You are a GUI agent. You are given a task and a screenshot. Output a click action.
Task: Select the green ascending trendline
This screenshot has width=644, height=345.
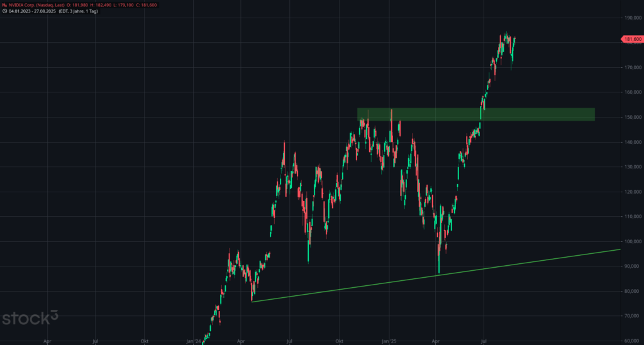click(x=436, y=276)
